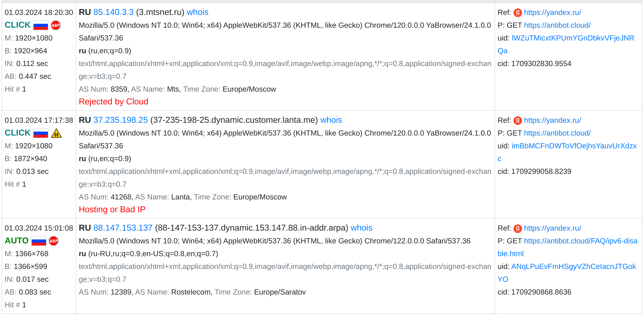644x315 pixels.
Task: Click the Yandex referrer icon in the second row
Action: coord(517,120)
